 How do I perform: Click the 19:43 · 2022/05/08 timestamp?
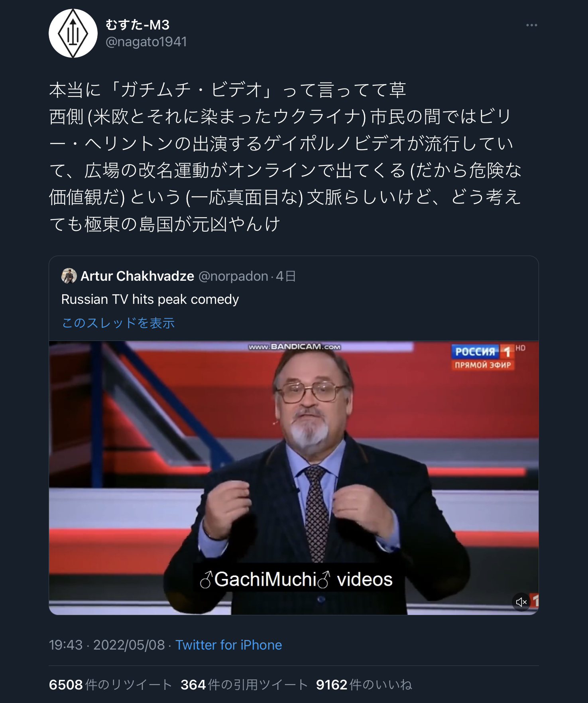107,645
